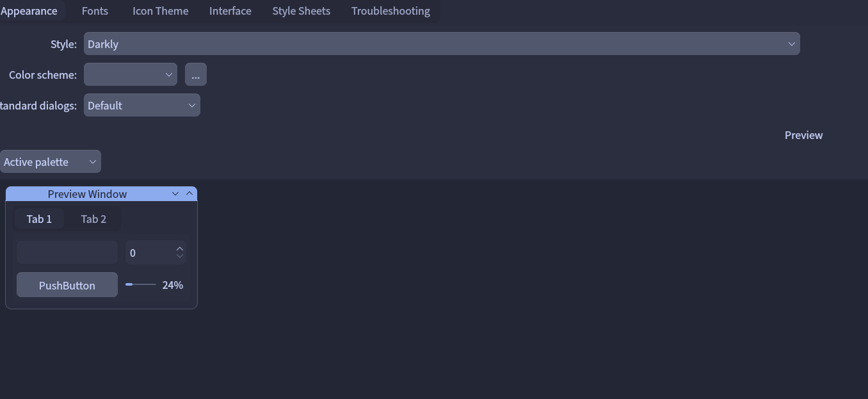Switch to Tab 2 in Preview Window
Image resolution: width=868 pixels, height=399 pixels.
(x=93, y=219)
